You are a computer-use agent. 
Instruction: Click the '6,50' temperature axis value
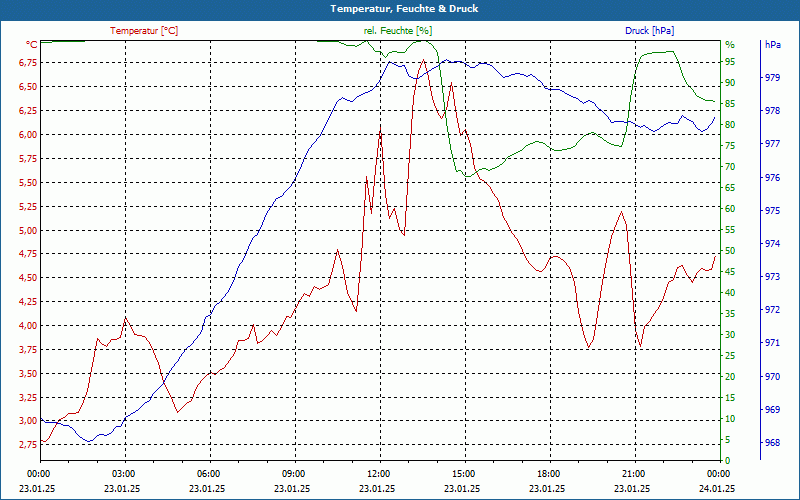(28, 87)
